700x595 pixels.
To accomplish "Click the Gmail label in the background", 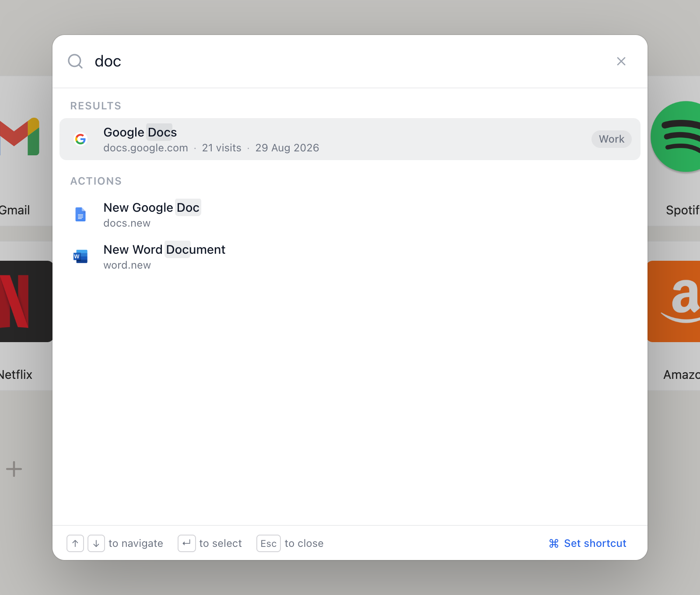I will pyautogui.click(x=15, y=210).
